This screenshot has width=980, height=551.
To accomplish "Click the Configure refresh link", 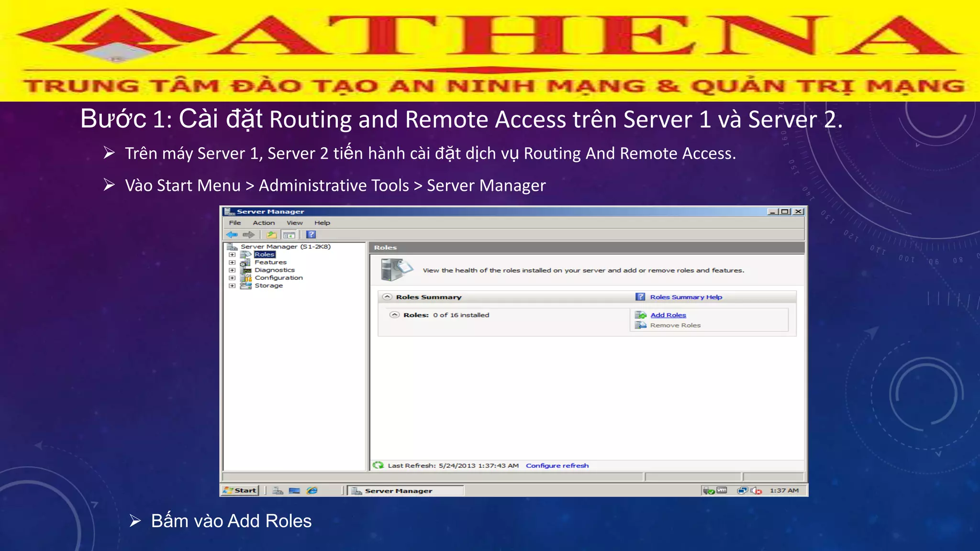I will (x=557, y=465).
